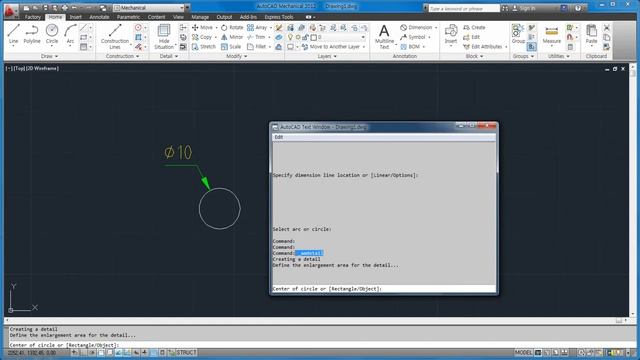Choose the Copy modify tool
Viewport: 640px width, 360px height.
pos(202,37)
